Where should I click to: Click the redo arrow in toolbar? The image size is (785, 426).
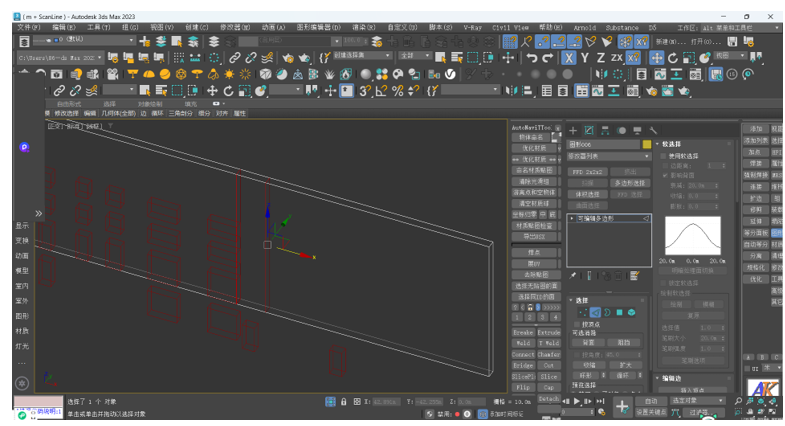tap(547, 58)
